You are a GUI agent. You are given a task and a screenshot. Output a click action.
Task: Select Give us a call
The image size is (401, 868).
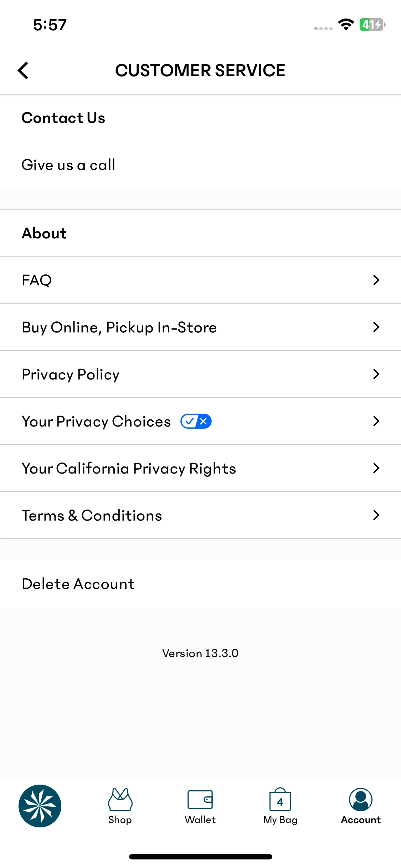point(200,165)
